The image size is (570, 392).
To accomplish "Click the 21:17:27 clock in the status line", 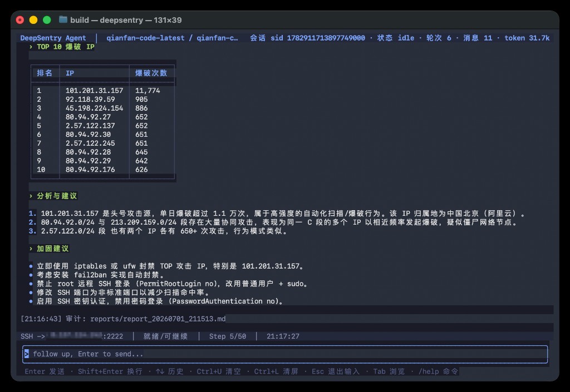I will (x=283, y=336).
